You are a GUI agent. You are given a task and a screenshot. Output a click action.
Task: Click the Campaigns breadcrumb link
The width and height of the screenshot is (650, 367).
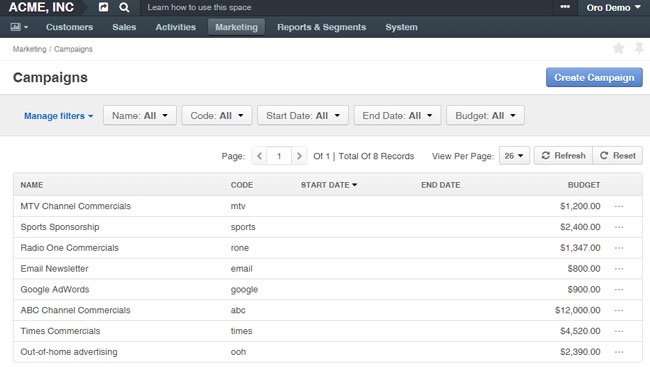pyautogui.click(x=73, y=49)
